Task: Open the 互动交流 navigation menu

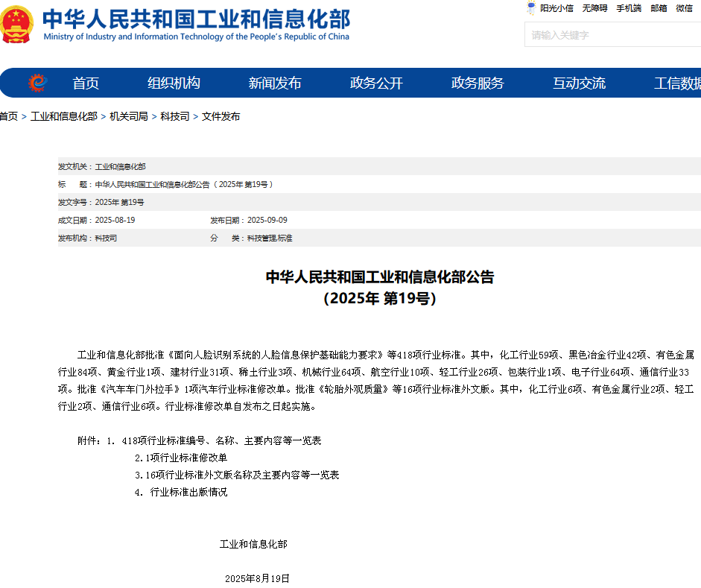Action: click(x=579, y=83)
